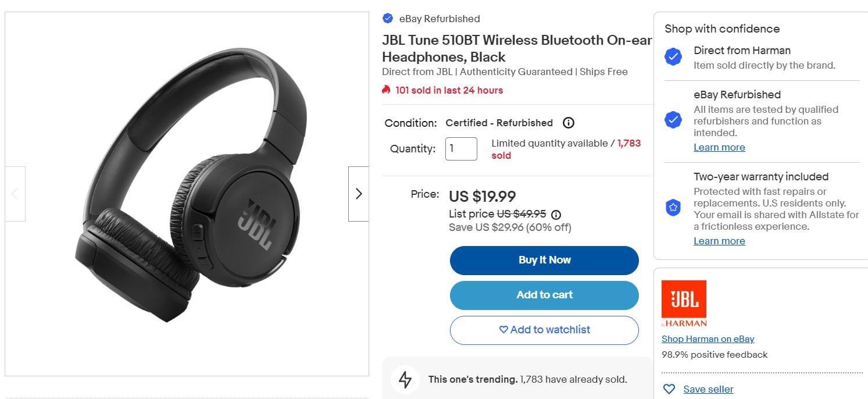The width and height of the screenshot is (868, 399).
Task: Click the Two-year warranty shield icon
Action: 673,207
